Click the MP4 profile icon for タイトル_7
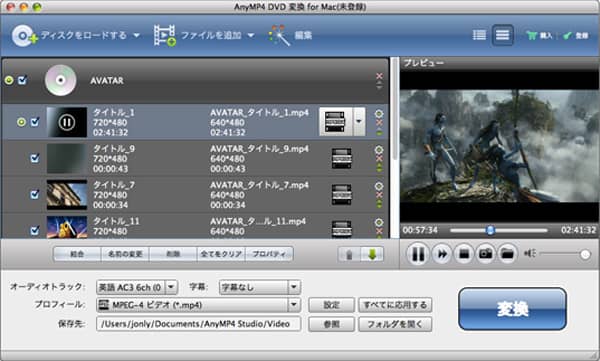600x361 pixels. 342,194
